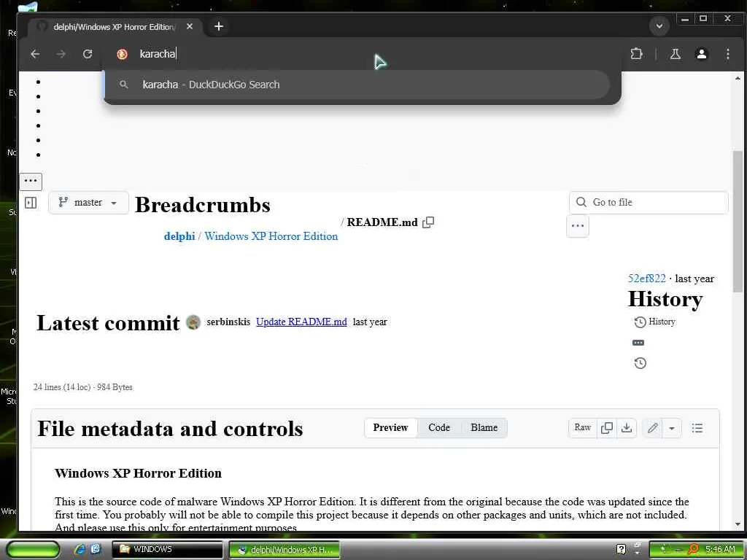Click the browser forward arrow
This screenshot has width=747, height=560.
(61, 54)
